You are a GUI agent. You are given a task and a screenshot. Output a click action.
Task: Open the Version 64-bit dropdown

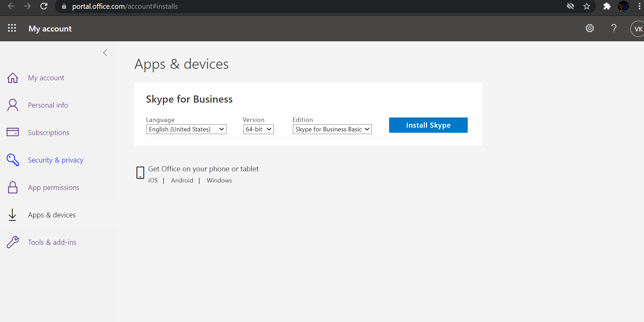(x=259, y=129)
